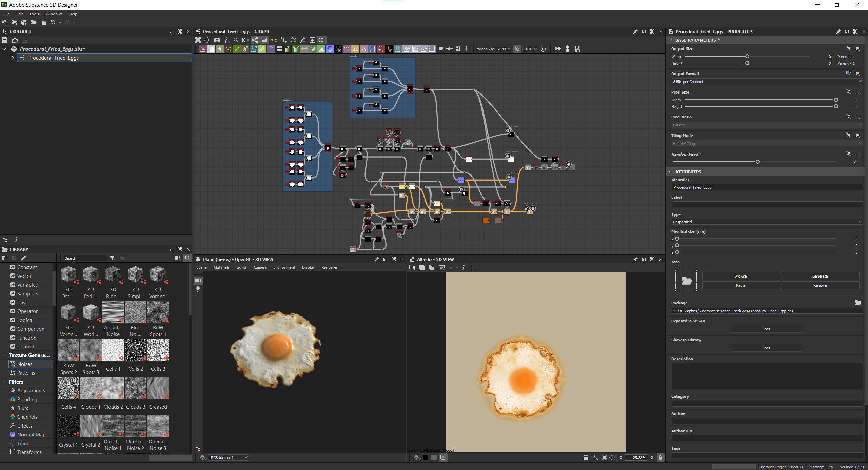Open the Output Format dropdown

pos(766,82)
